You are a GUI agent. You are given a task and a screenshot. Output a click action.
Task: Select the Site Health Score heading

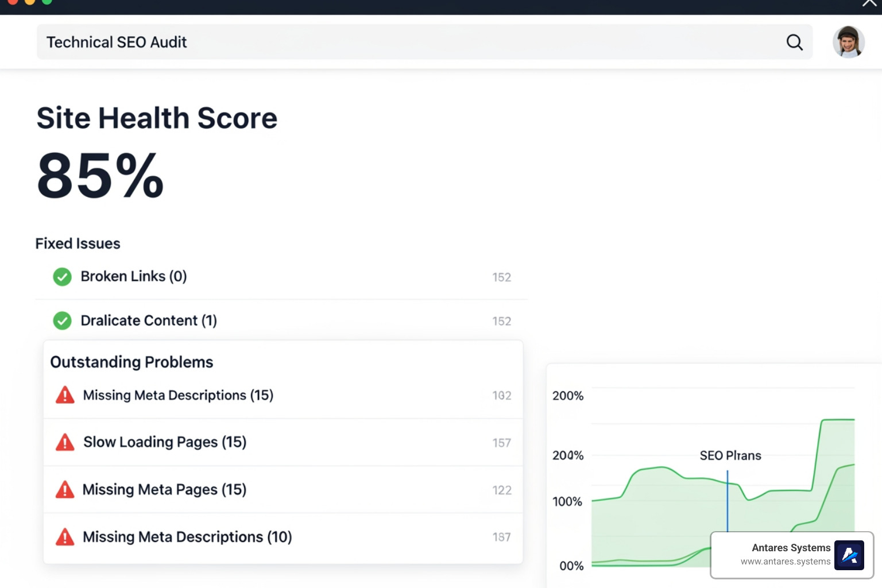tap(157, 118)
